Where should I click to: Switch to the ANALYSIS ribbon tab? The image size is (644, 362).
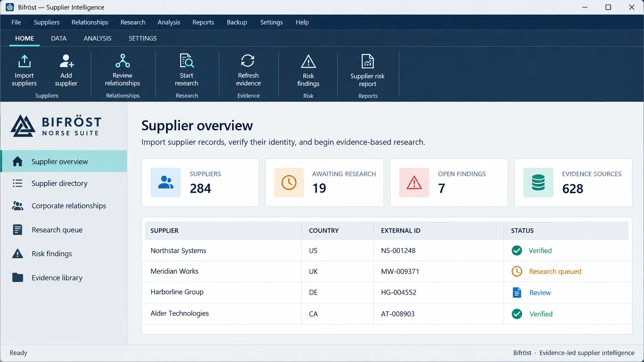click(x=97, y=38)
